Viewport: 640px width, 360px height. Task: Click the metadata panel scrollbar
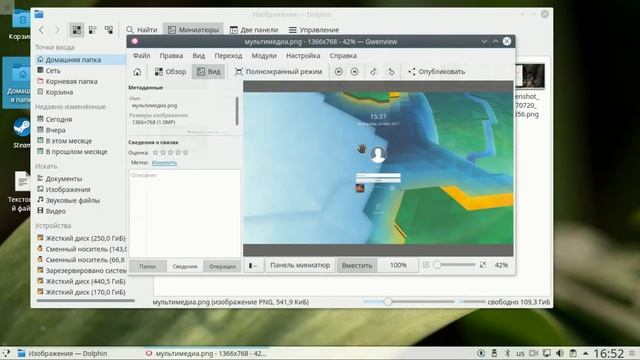[237, 111]
